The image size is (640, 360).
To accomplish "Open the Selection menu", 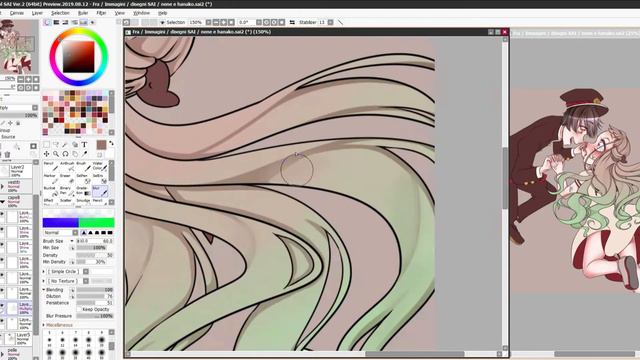I will 60,13.
